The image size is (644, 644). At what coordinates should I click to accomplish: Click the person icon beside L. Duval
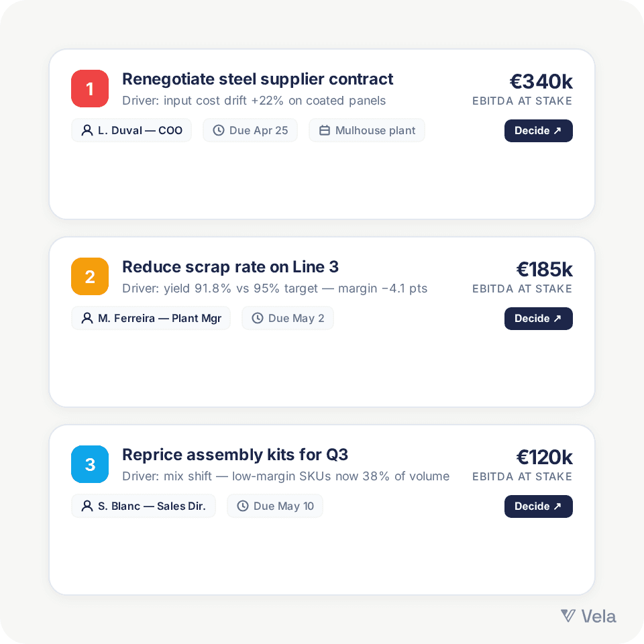pos(87,130)
